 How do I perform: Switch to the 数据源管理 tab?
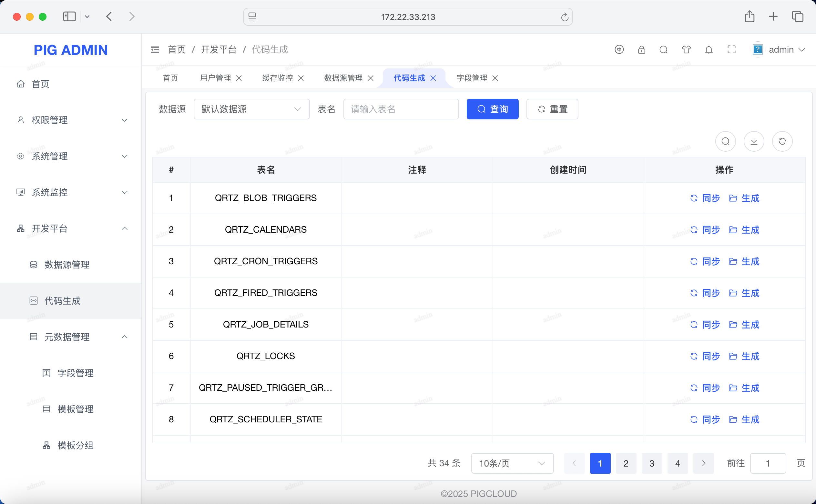click(x=343, y=78)
